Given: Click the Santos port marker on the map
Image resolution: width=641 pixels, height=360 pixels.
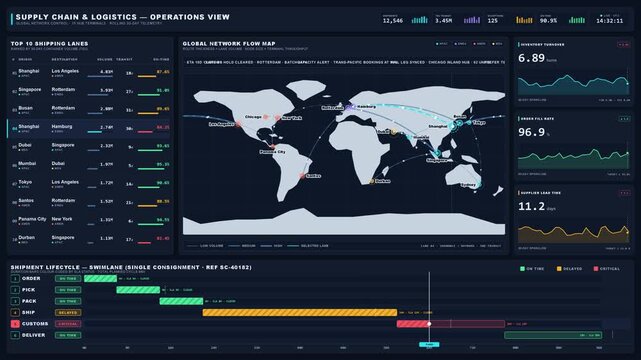Looking at the screenshot, I should [302, 176].
